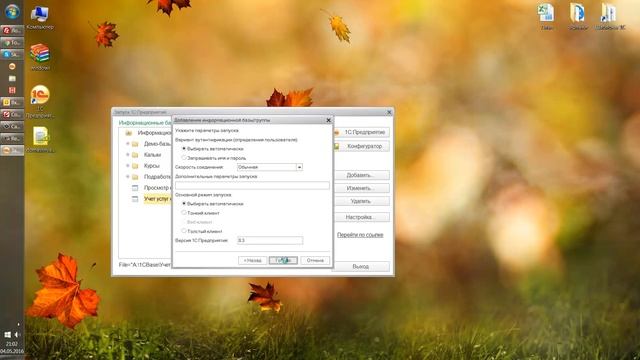Click the Добавить button in launcher
Screen dimensions: 640x360
tap(361, 175)
